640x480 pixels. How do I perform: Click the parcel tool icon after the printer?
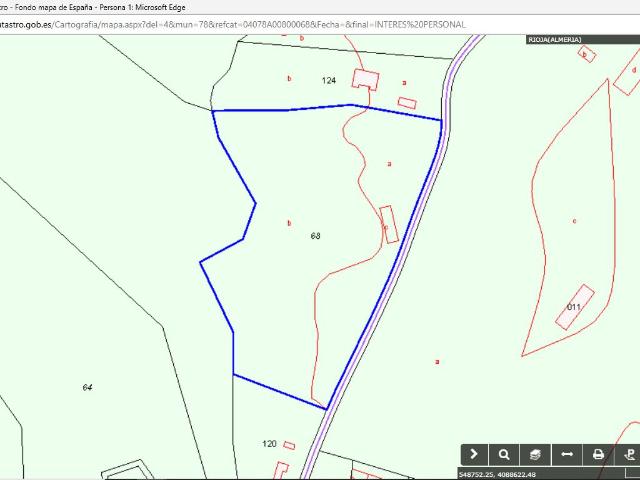pos(629,454)
